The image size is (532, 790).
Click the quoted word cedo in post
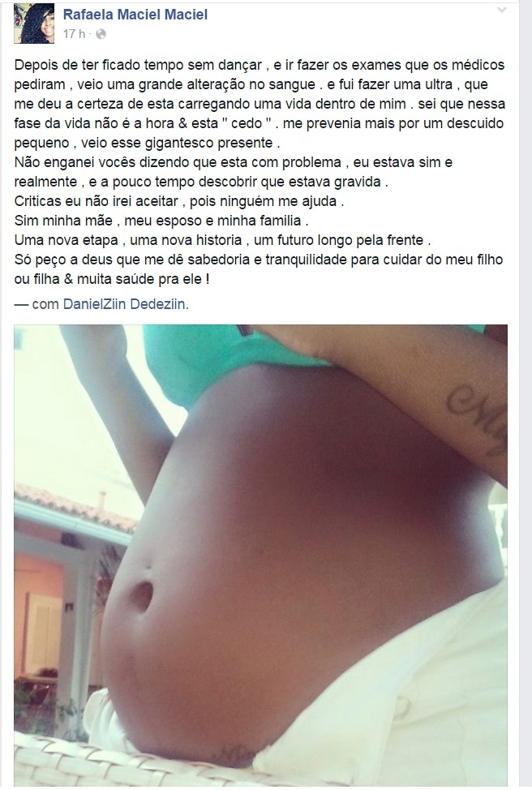(247, 123)
